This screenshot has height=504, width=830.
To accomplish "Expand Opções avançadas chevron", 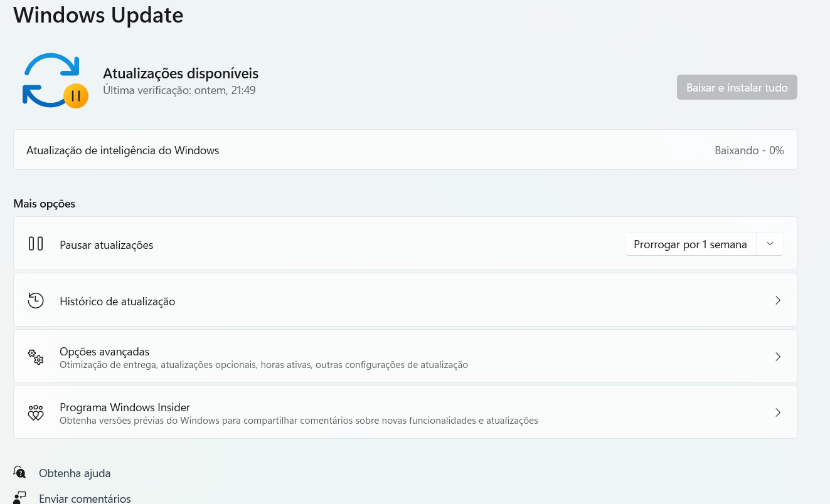I will 778,357.
